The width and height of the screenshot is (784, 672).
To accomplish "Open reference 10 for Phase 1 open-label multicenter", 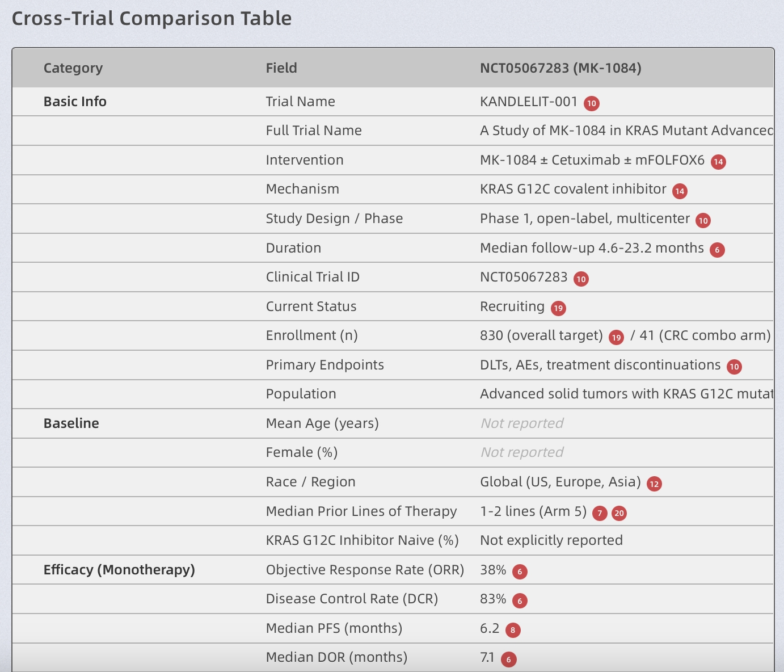I will click(x=703, y=221).
